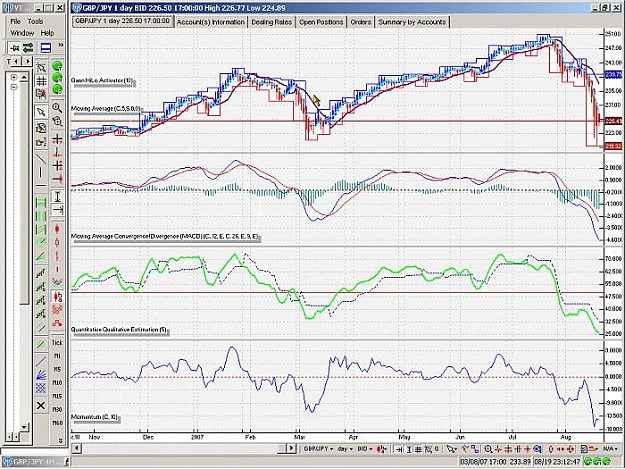Click the tree panel scroll-down arrow
The width and height of the screenshot is (625, 469).
(24, 427)
